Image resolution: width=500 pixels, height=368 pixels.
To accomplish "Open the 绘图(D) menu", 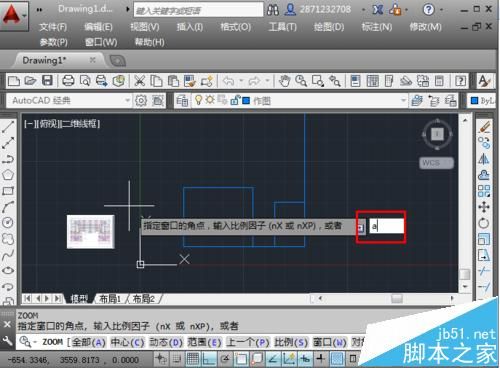I will 329,27.
